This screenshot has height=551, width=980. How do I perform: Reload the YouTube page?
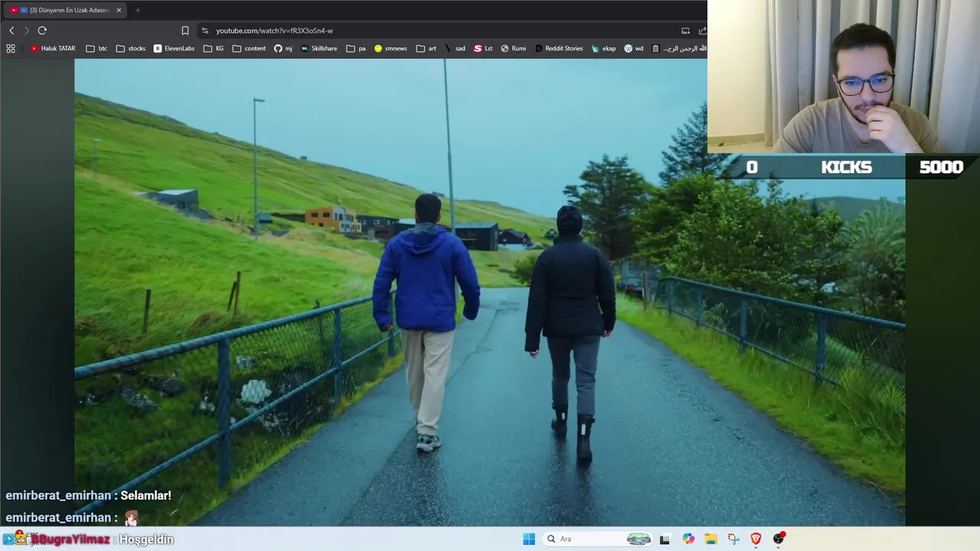point(42,31)
